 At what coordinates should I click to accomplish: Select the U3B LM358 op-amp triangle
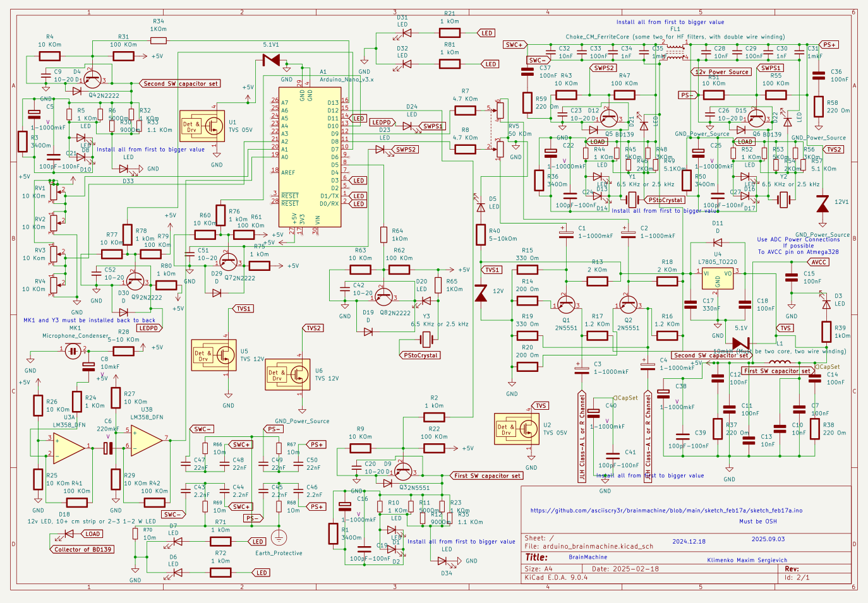point(147,440)
